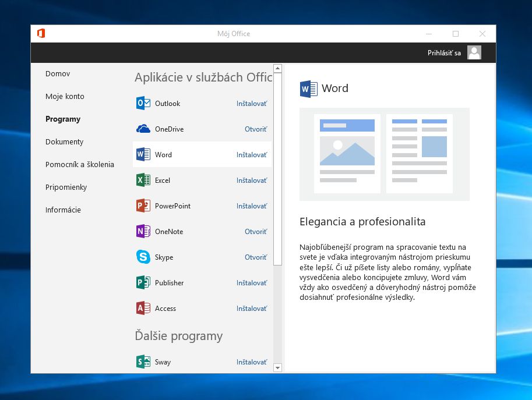Select the Access row label
Image resolution: width=532 pixels, height=400 pixels.
pyautogui.click(x=165, y=309)
